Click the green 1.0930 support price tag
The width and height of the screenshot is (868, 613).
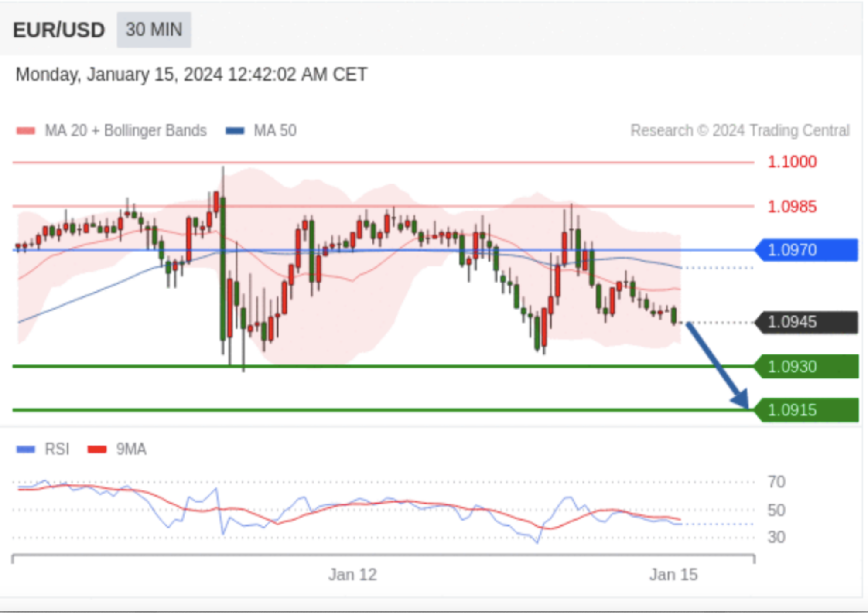coord(806,367)
